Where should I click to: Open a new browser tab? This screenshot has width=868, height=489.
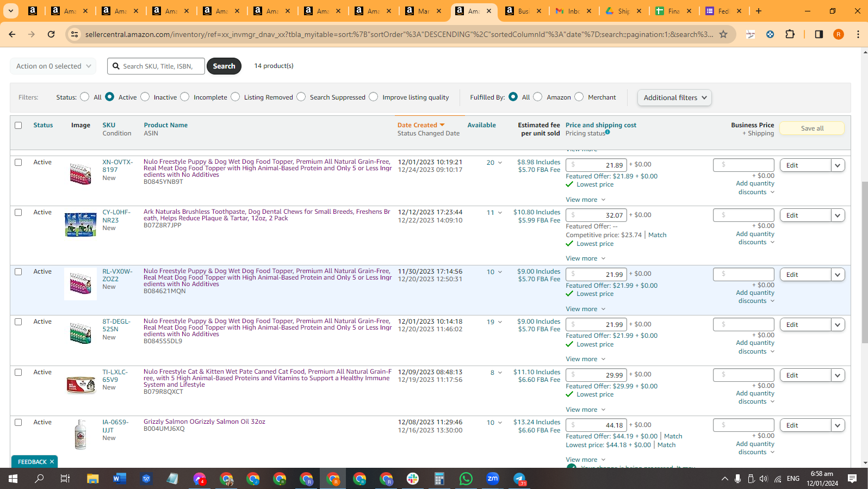coord(759,11)
